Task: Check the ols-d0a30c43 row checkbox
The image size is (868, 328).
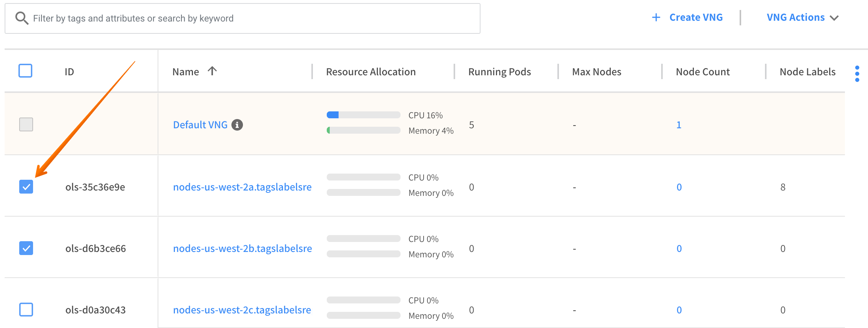Action: [26, 310]
